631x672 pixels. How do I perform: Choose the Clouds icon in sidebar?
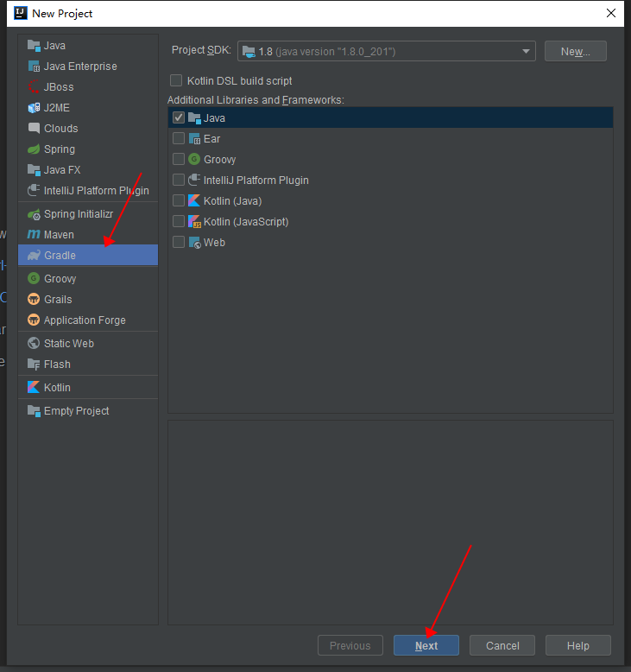point(34,128)
